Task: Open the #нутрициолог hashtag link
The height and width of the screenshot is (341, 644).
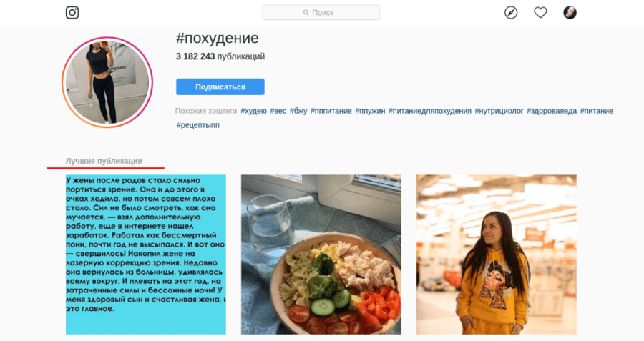Action: coord(499,111)
